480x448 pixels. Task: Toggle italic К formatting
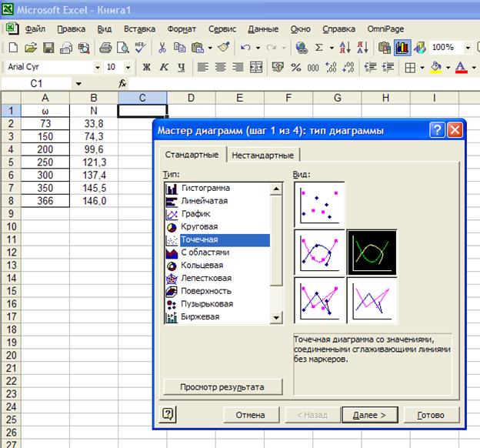(164, 67)
